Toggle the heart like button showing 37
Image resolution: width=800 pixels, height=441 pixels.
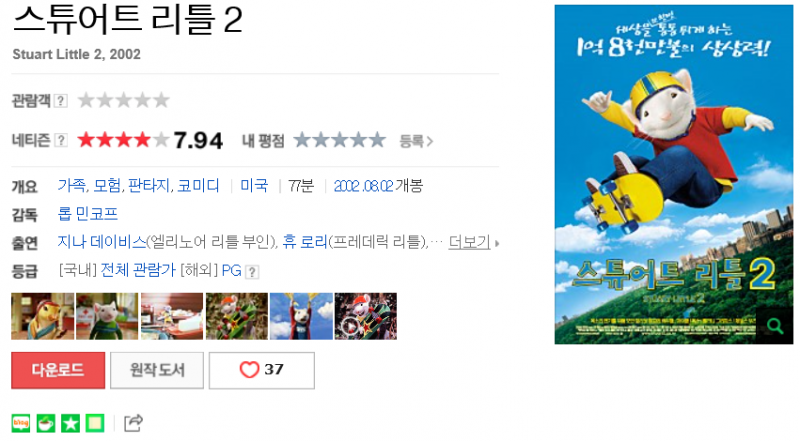point(262,370)
